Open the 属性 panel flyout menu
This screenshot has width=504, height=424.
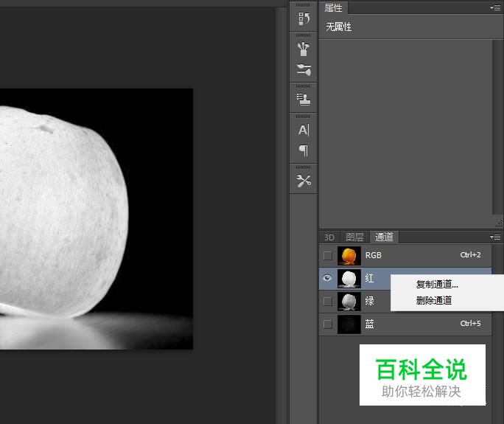pos(495,7)
